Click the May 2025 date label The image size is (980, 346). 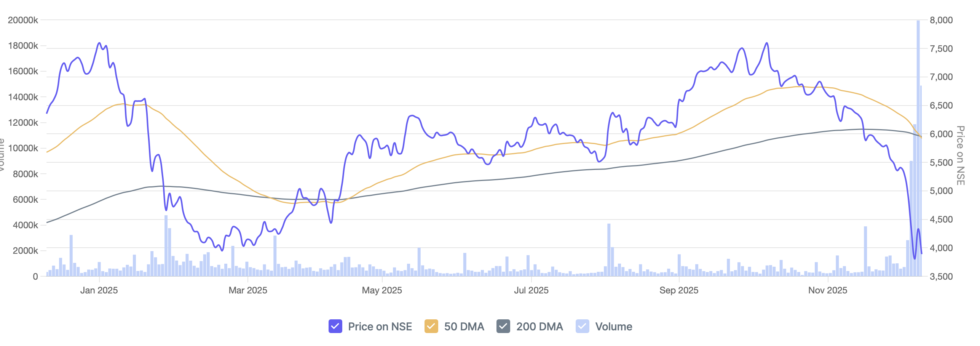pyautogui.click(x=382, y=290)
